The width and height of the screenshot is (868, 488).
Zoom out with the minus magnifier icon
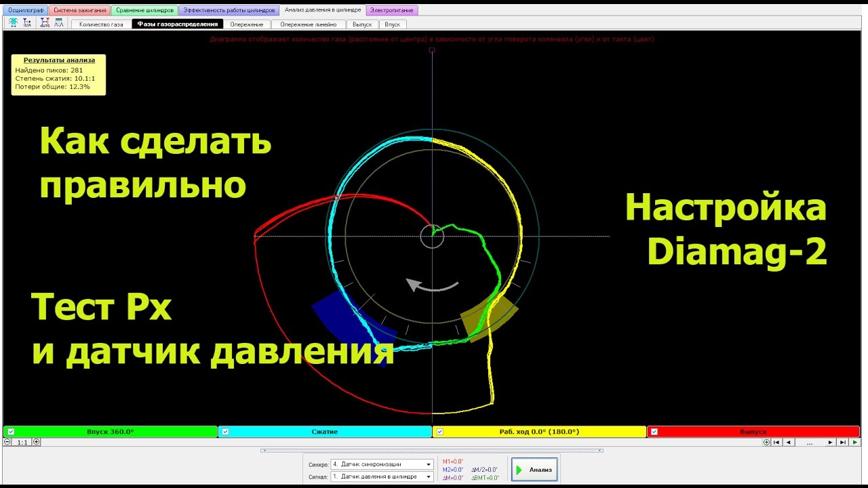(x=7, y=442)
